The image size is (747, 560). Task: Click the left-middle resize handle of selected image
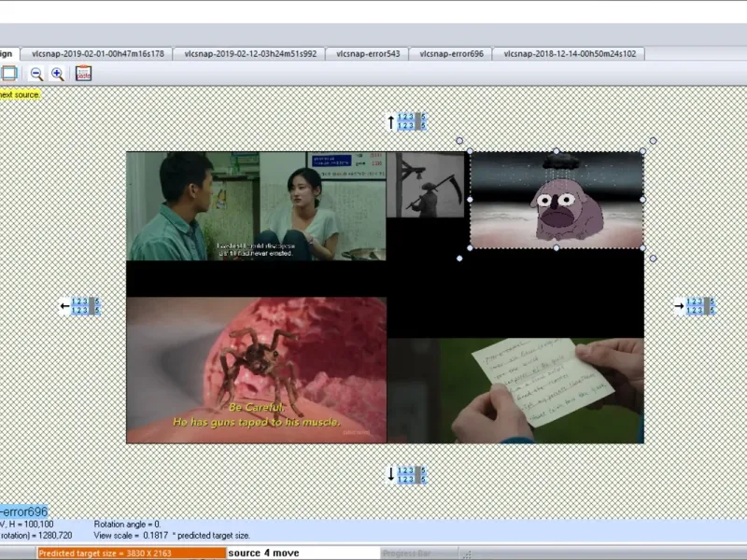coord(471,200)
